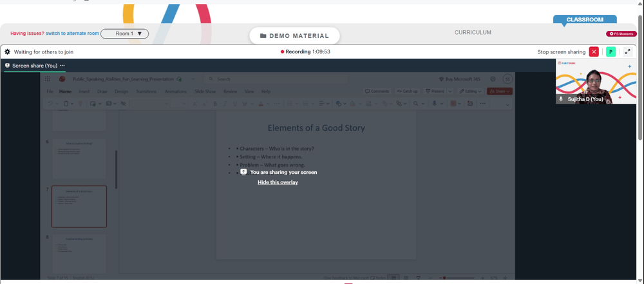644x284 pixels.
Task: Expand the classroom view to fullscreen
Action: click(627, 52)
